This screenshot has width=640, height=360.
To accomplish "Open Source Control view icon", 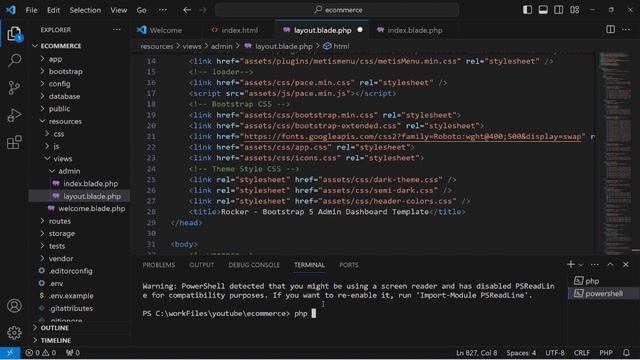I will (14, 88).
